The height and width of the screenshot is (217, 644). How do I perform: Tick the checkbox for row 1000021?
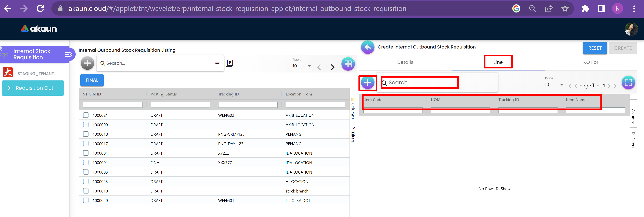86,115
